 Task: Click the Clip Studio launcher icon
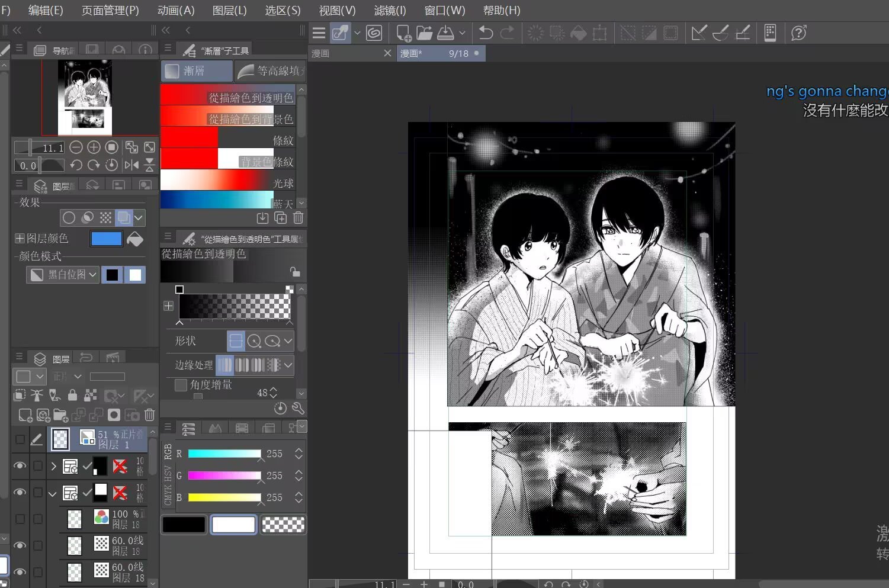(374, 33)
